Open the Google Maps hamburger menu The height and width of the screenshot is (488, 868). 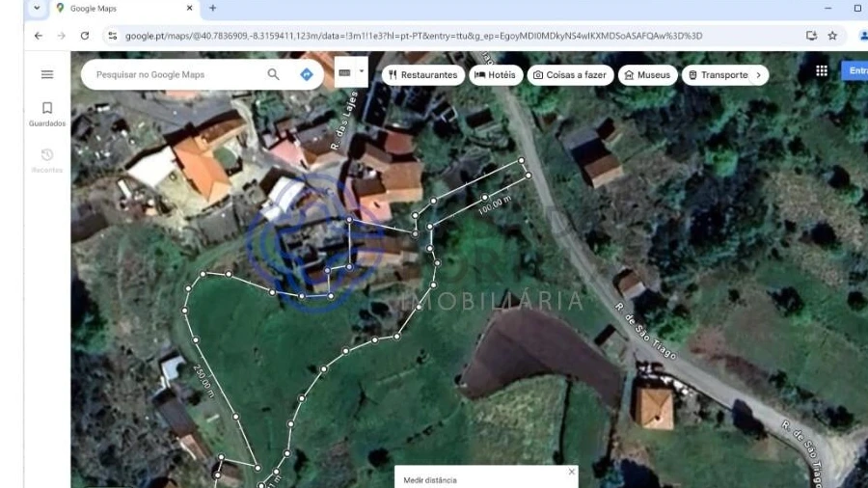pos(47,74)
